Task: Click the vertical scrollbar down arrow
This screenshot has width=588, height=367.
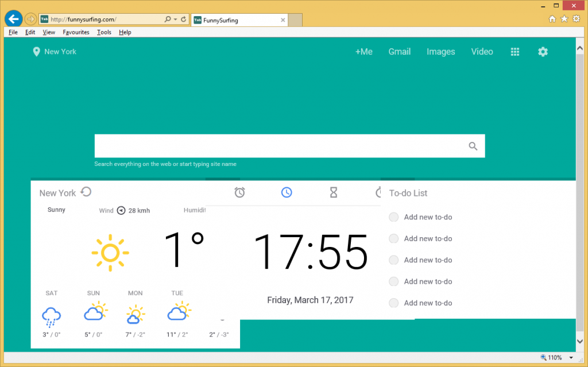Action: (580, 341)
